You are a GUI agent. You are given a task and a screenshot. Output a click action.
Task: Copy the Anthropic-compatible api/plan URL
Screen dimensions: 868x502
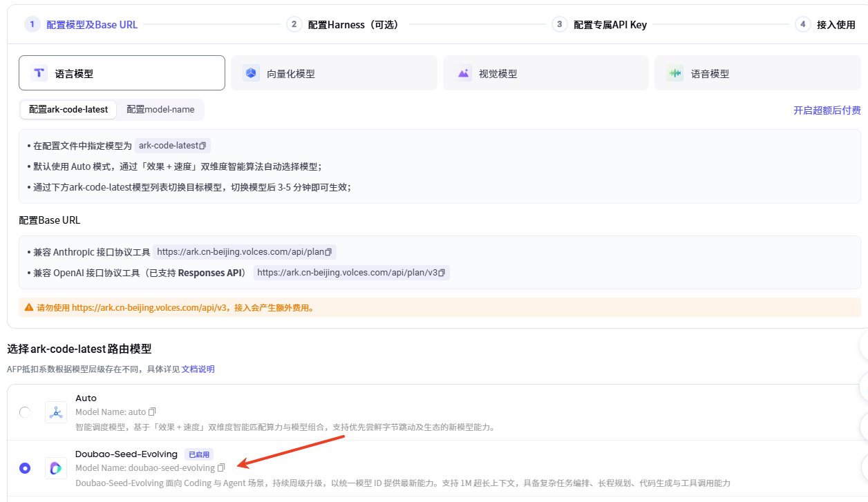pos(329,252)
